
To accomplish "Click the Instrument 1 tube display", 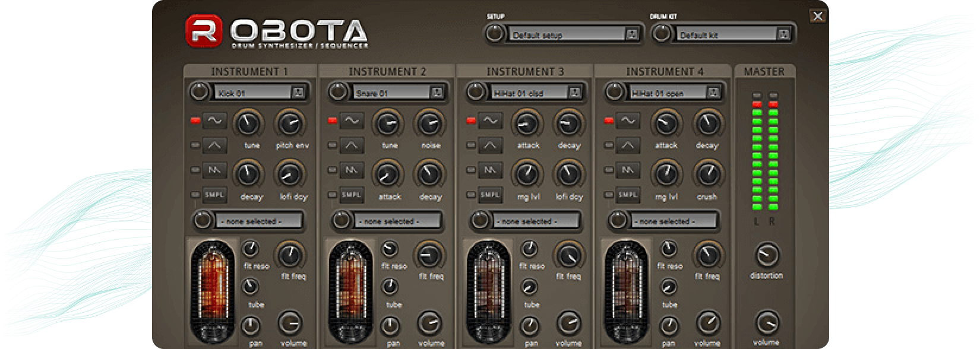I will (x=212, y=291).
